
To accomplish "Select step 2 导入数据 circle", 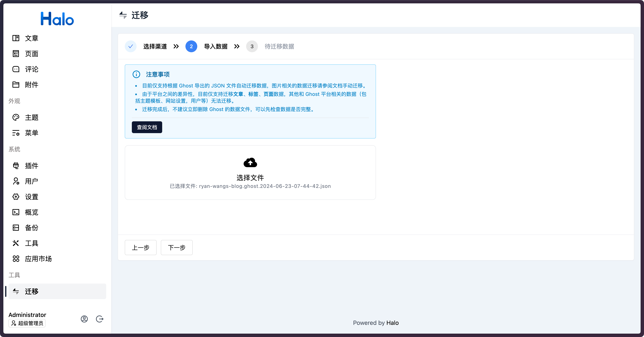I will click(x=191, y=47).
